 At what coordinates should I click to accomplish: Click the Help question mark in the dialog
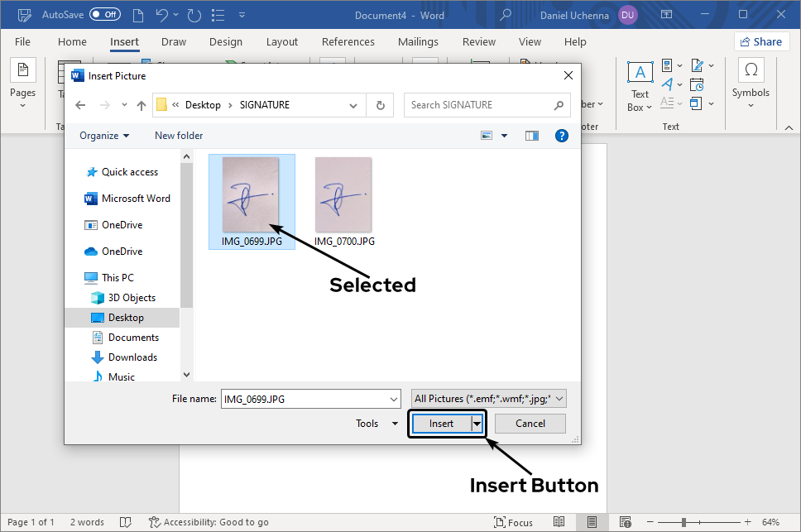562,135
